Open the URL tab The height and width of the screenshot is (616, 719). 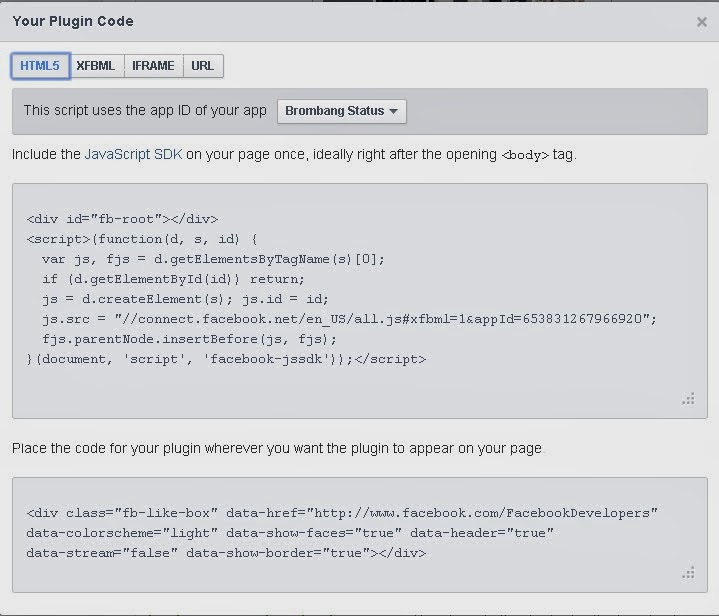pyautogui.click(x=203, y=66)
